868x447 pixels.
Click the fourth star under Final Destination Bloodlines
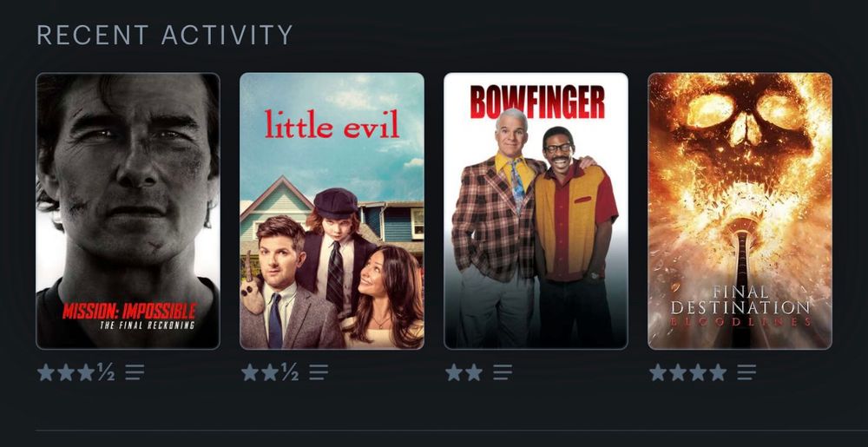click(718, 372)
